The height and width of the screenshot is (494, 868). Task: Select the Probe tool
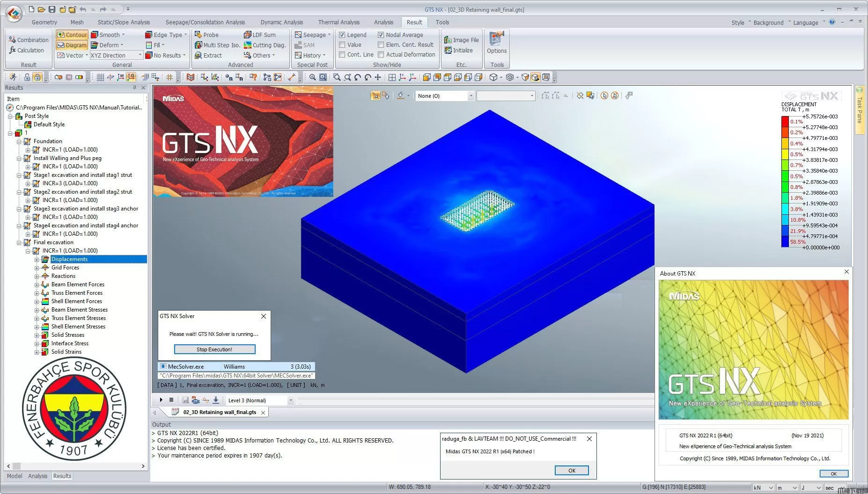click(x=199, y=35)
